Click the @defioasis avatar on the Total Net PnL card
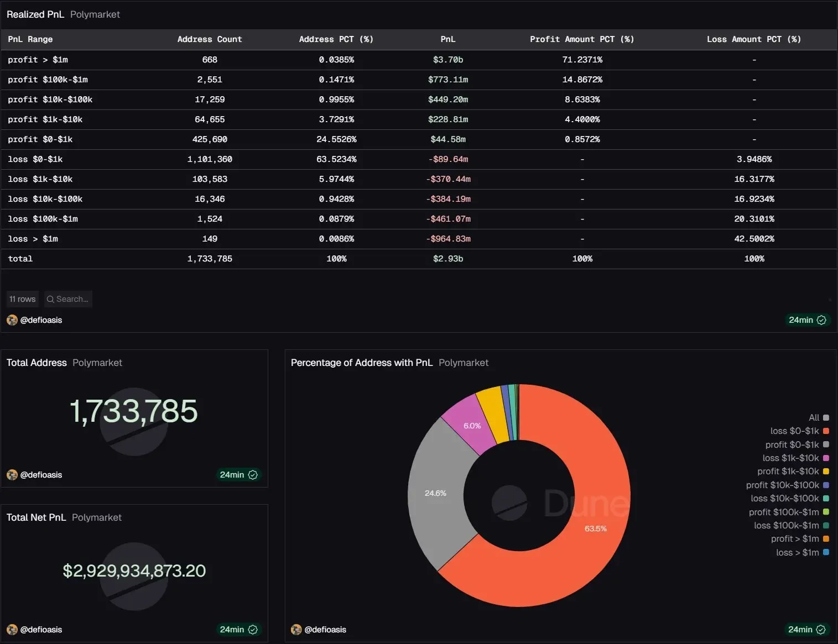 click(12, 630)
